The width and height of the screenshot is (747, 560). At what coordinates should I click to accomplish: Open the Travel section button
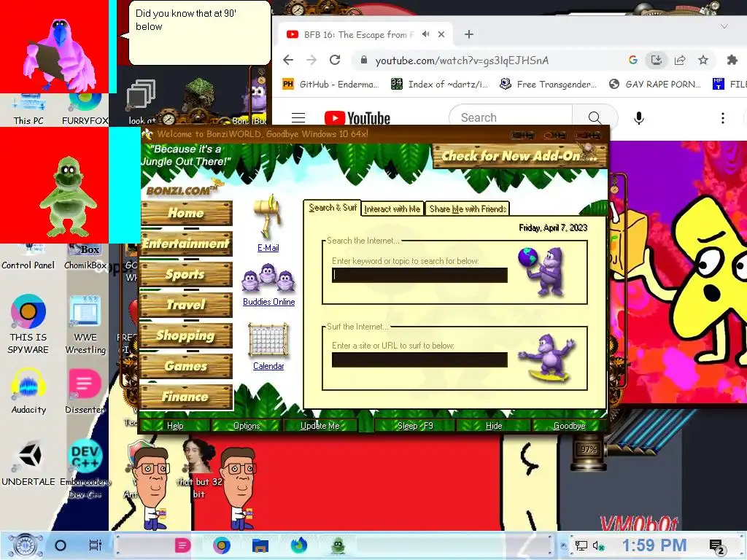pyautogui.click(x=186, y=305)
